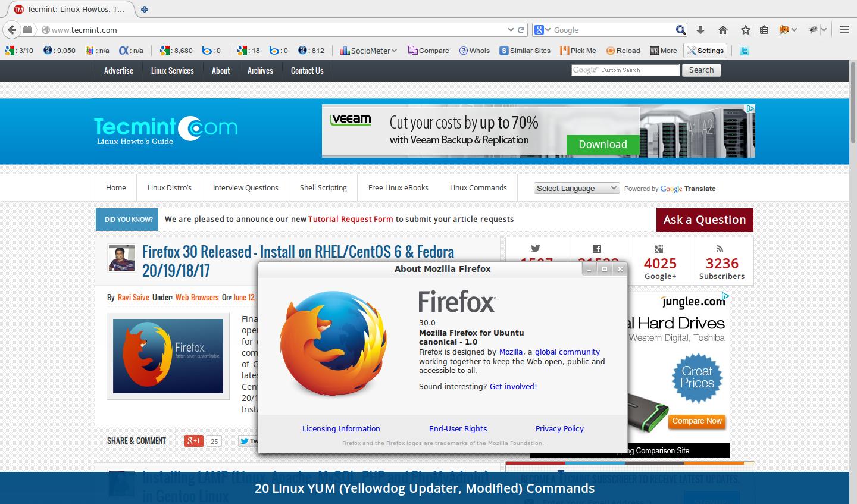Open Interview Questions navigation item
Image resolution: width=857 pixels, height=504 pixels.
click(x=246, y=187)
